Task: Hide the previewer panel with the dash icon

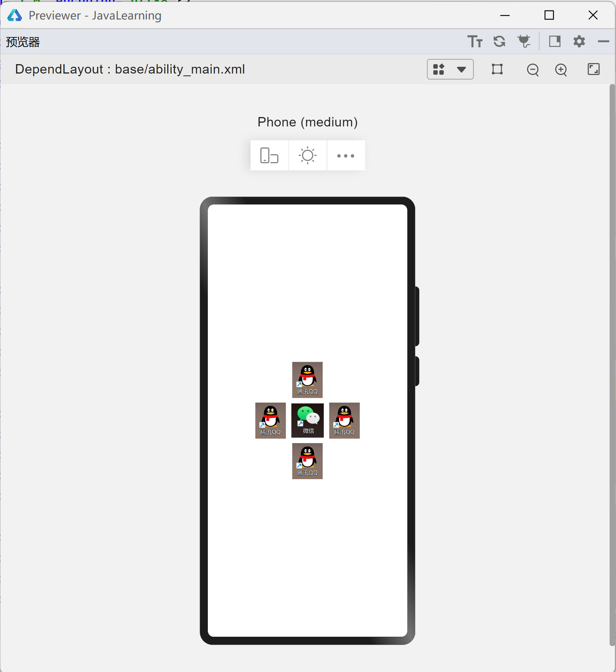Action: pos(603,41)
